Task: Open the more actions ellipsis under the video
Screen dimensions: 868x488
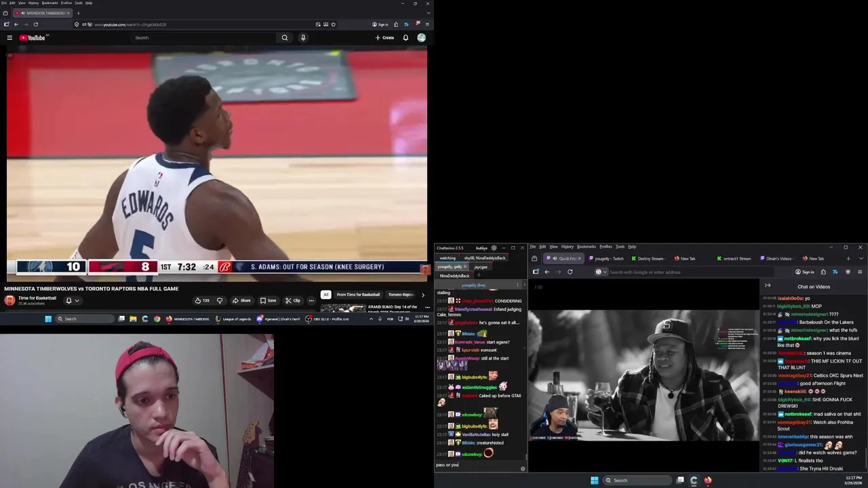Action: (311, 300)
